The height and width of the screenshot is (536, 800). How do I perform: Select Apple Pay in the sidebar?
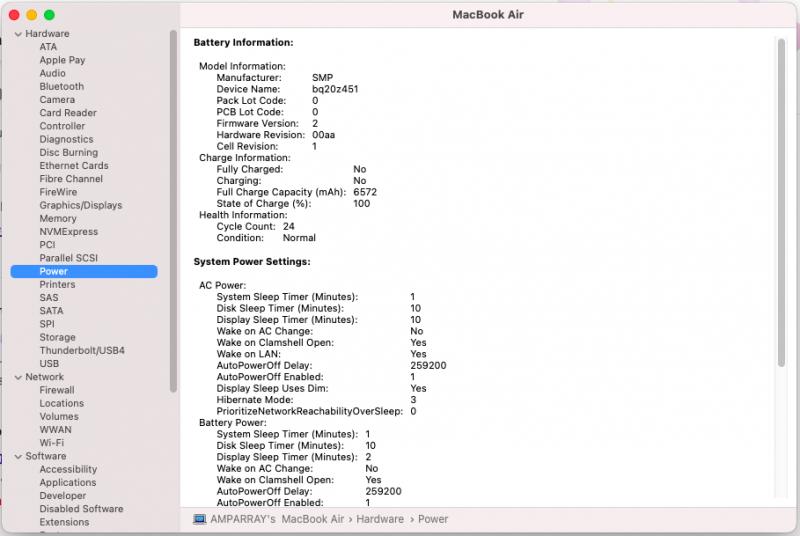62,60
